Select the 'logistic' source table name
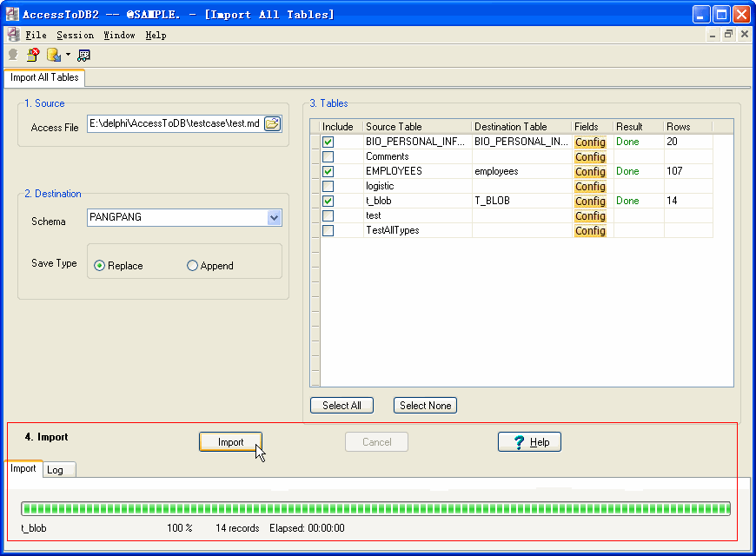 coord(380,186)
